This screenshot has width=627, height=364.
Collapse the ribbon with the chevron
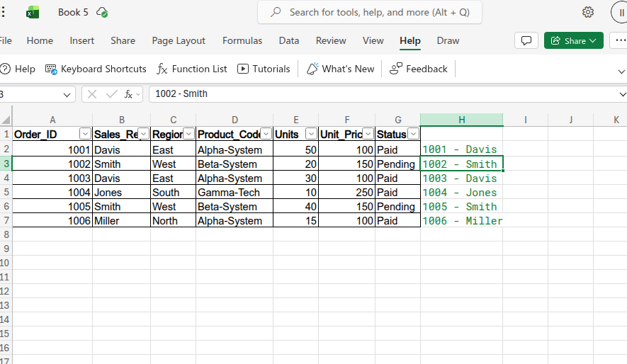click(x=621, y=72)
